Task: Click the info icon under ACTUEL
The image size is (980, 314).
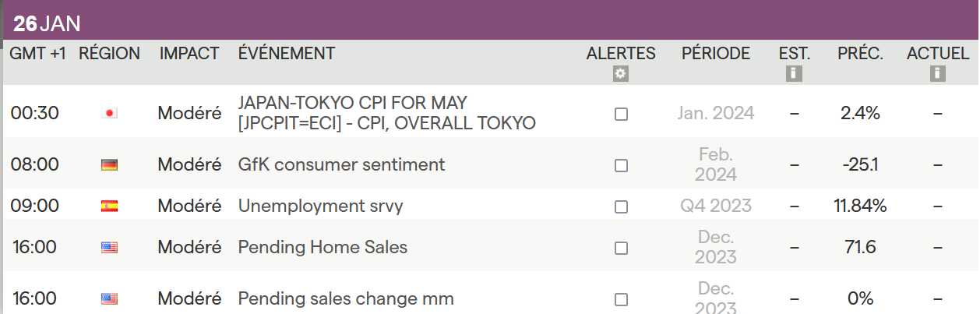Action: (x=937, y=74)
